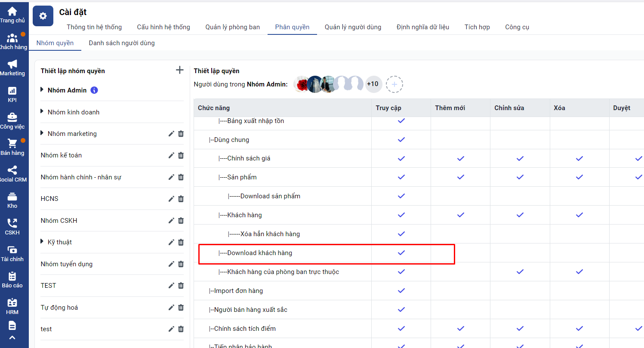Click the KPI chart icon in sidebar
644x348 pixels.
point(12,91)
